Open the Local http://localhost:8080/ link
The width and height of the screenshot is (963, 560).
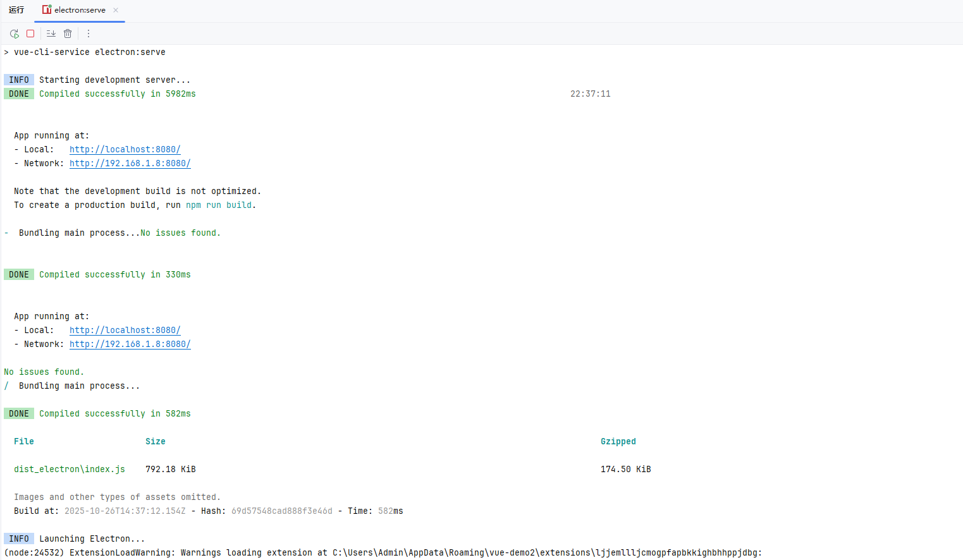(125, 149)
